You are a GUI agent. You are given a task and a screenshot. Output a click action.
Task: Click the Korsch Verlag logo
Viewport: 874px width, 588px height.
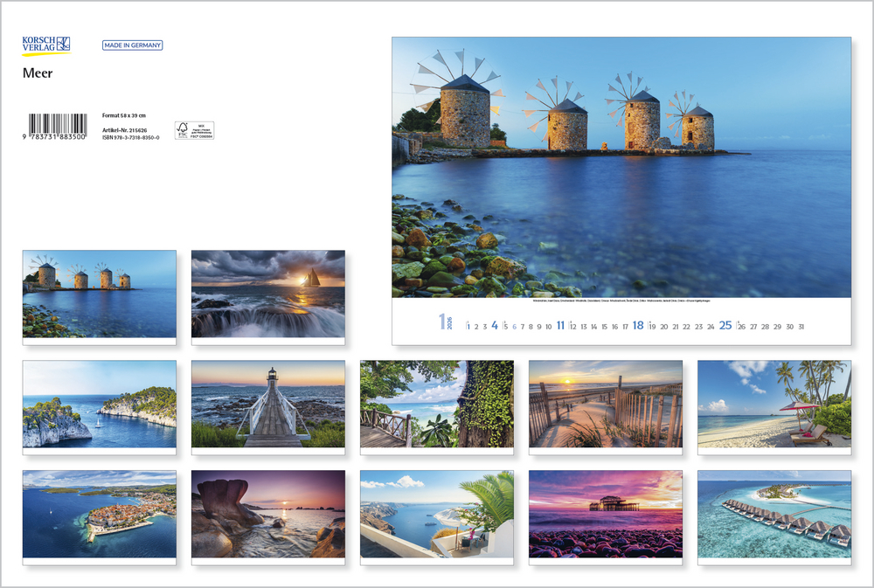[46, 45]
